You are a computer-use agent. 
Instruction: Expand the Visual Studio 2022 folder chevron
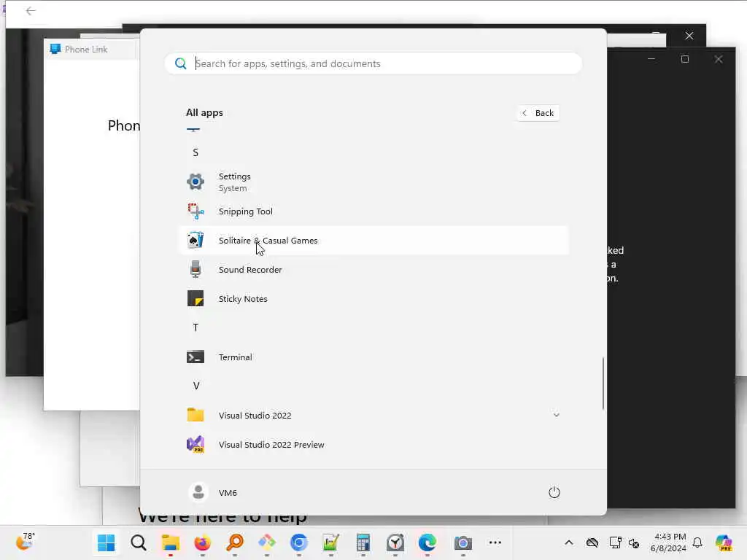click(556, 415)
